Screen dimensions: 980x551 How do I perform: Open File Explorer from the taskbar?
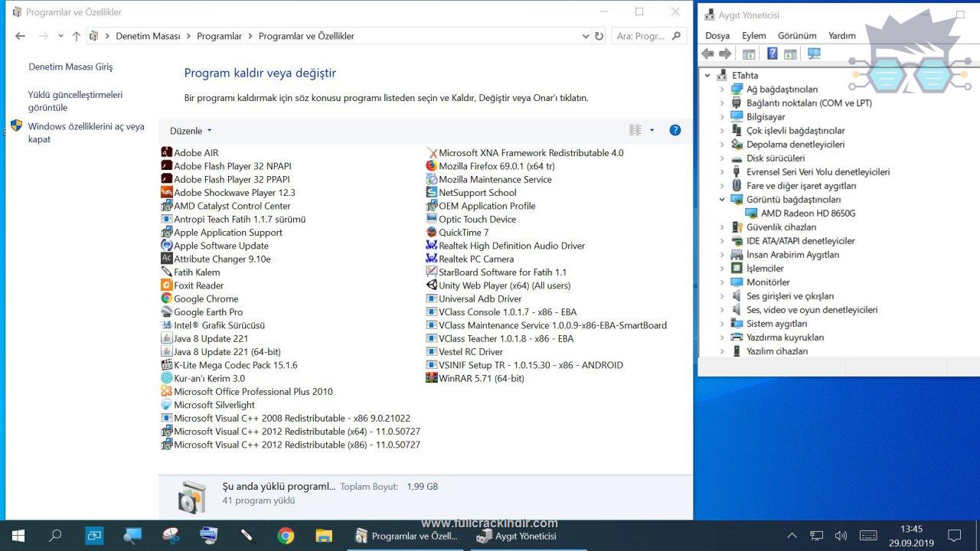click(324, 536)
